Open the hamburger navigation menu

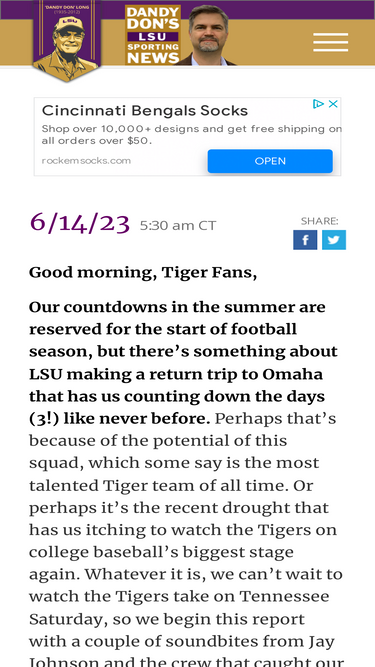tap(330, 42)
